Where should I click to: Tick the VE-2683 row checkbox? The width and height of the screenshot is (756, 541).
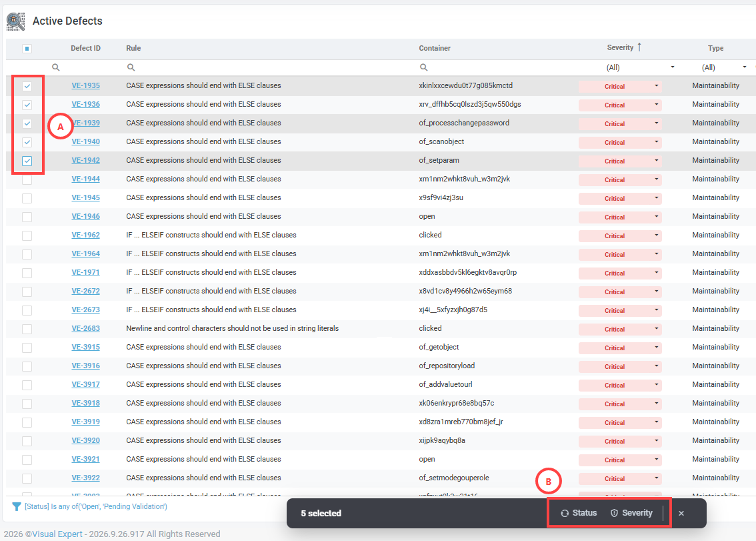pyautogui.click(x=27, y=329)
